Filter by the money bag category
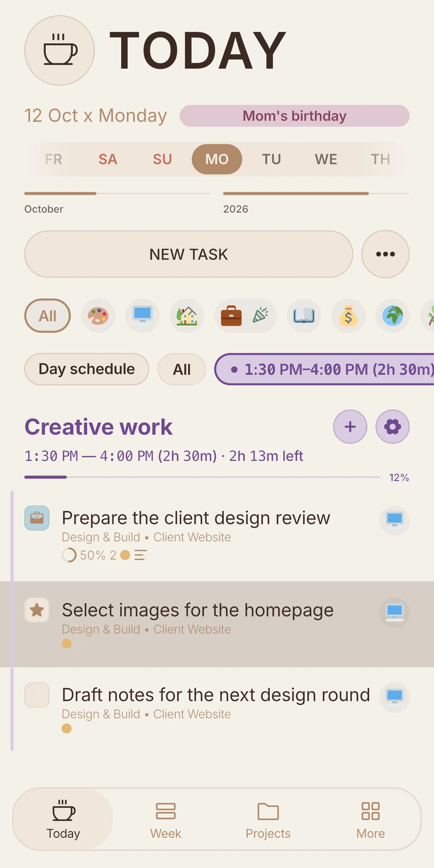Screen dimensions: 434x868 click(348, 316)
